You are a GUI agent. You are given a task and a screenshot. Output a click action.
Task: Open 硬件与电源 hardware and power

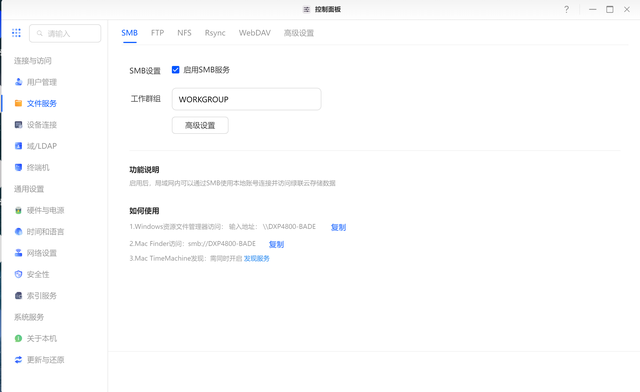(x=39, y=210)
